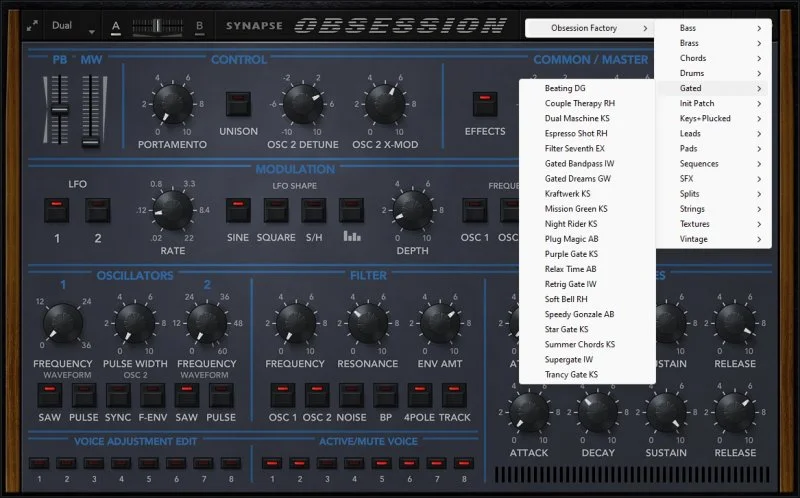Click lower envelope Release knob
Screen dimensions: 800x498
(x=735, y=412)
